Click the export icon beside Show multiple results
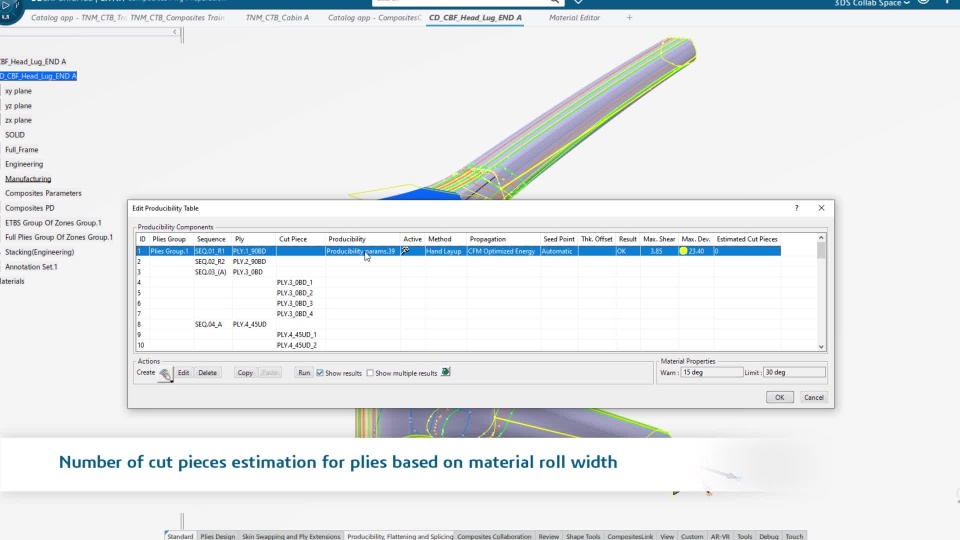The height and width of the screenshot is (540, 960). (446, 372)
